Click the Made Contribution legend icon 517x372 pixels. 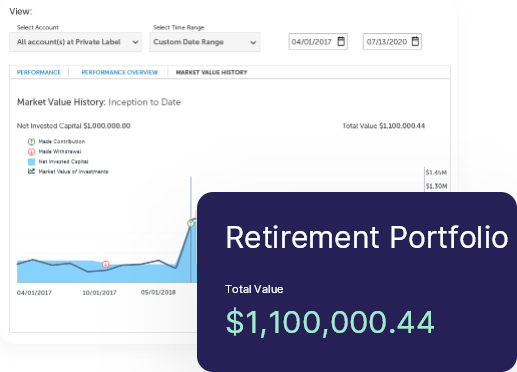pos(31,142)
